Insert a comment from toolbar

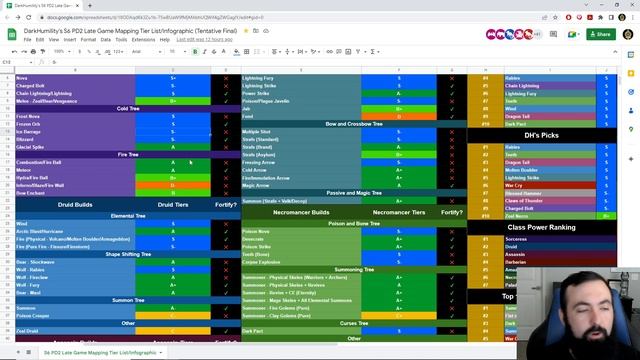tap(339, 52)
